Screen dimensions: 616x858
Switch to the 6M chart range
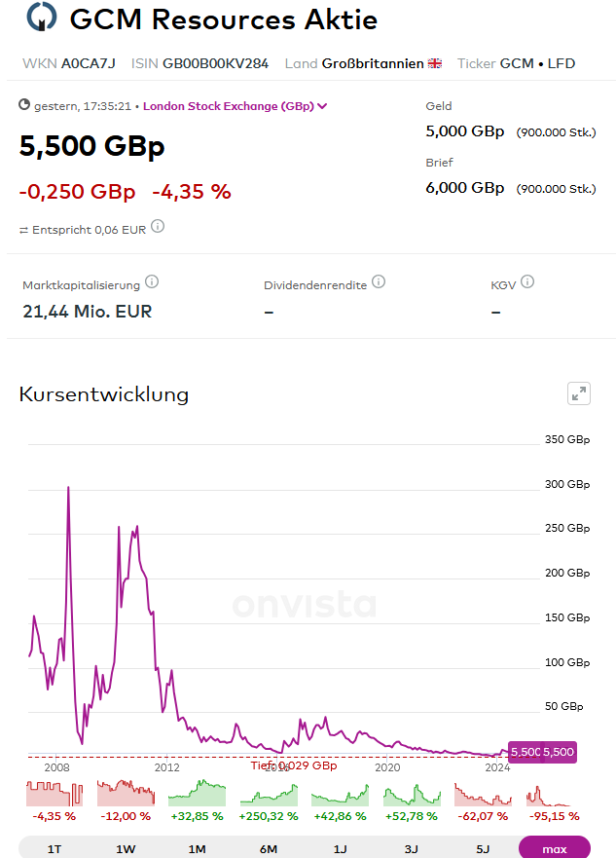click(269, 848)
